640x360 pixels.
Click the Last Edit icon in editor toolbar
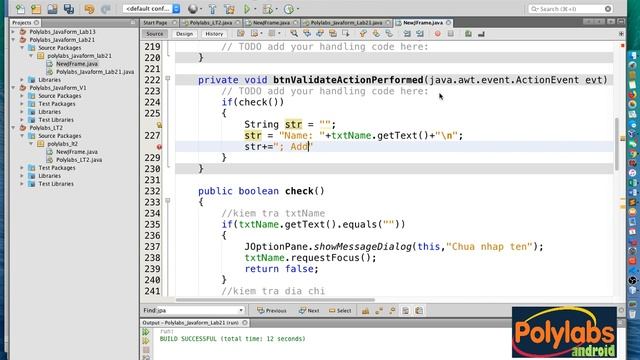pyautogui.click(x=241, y=33)
